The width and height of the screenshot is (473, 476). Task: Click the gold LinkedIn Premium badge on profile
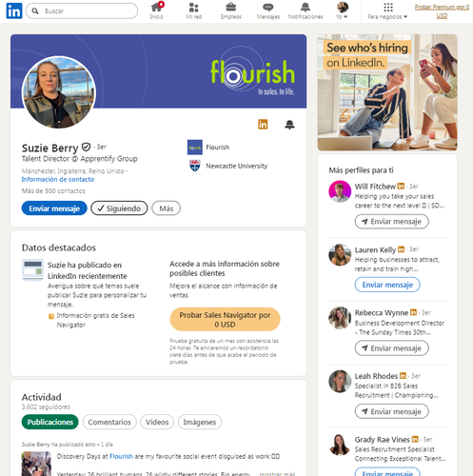tap(263, 125)
